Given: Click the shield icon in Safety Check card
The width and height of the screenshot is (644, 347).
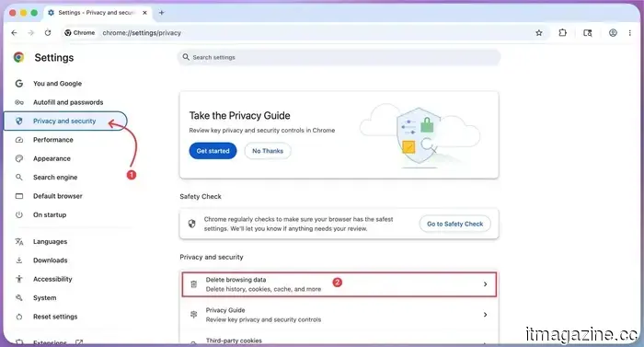Looking at the screenshot, I should tap(191, 224).
